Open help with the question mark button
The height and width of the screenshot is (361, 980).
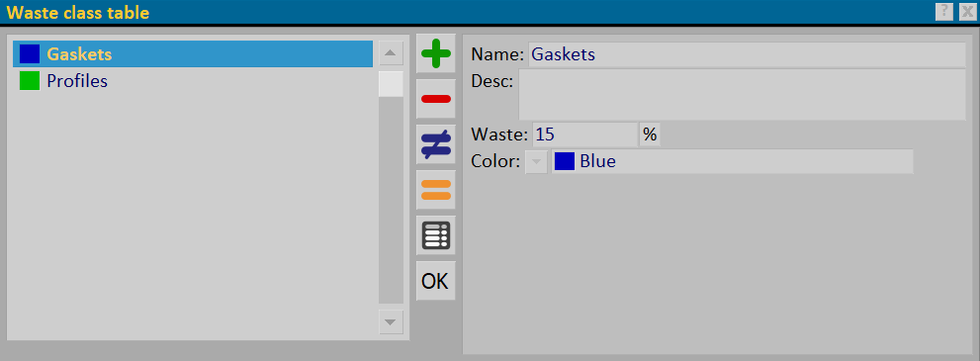point(943,12)
